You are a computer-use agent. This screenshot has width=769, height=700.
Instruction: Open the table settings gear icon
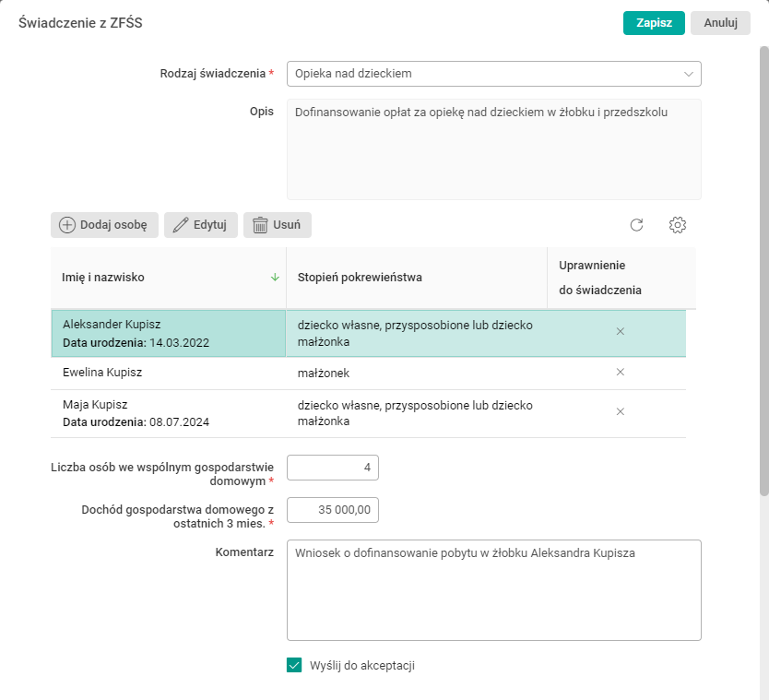pos(678,224)
